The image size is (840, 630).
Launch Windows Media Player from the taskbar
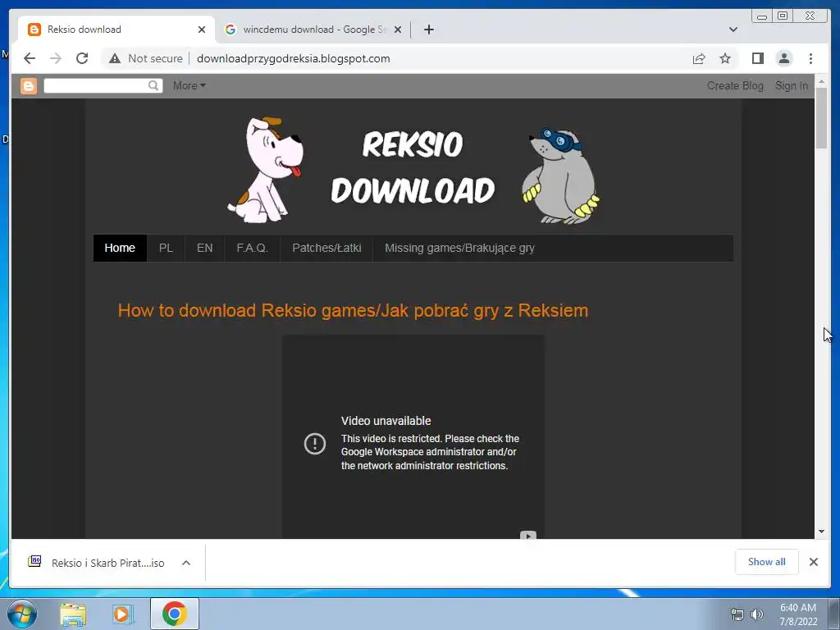click(123, 614)
